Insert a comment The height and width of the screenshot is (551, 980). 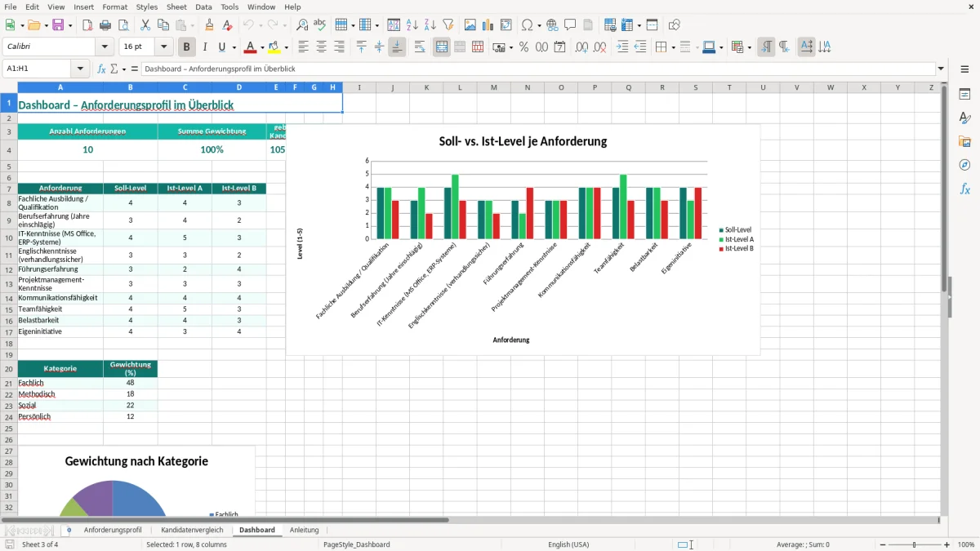coord(570,25)
